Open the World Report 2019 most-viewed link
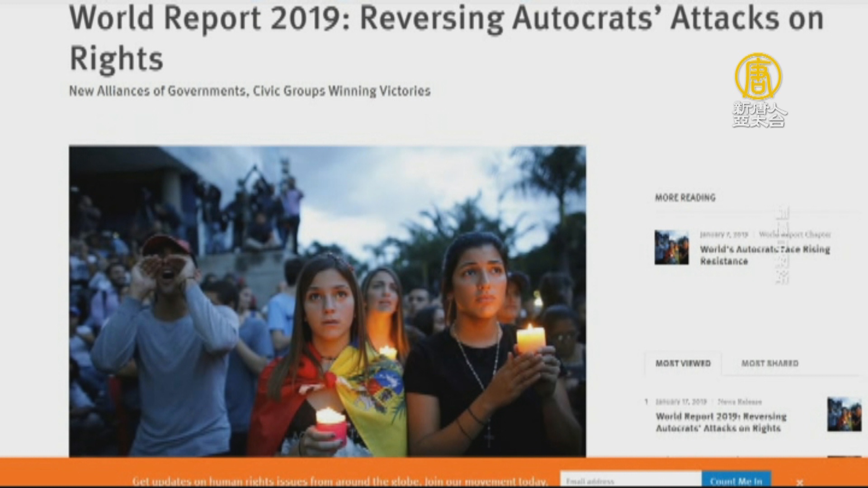Viewport: 868px width, 488px height. tap(721, 422)
